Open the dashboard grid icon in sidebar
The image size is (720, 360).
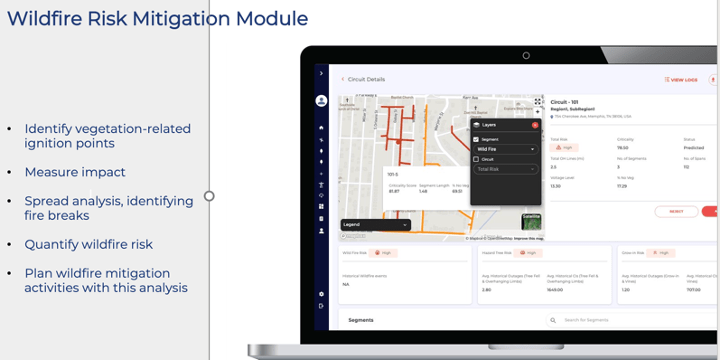(x=321, y=207)
